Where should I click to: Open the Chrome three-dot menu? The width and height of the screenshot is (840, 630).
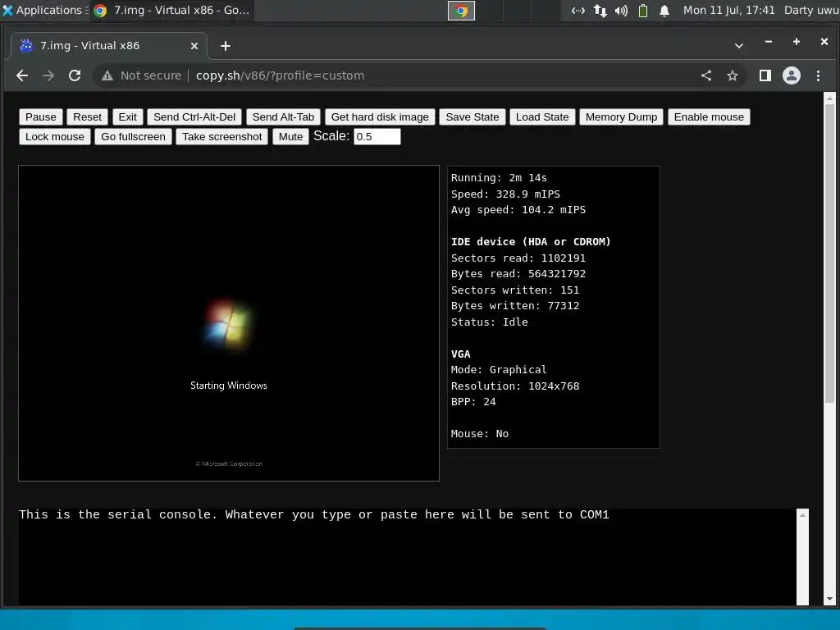pyautogui.click(x=818, y=75)
